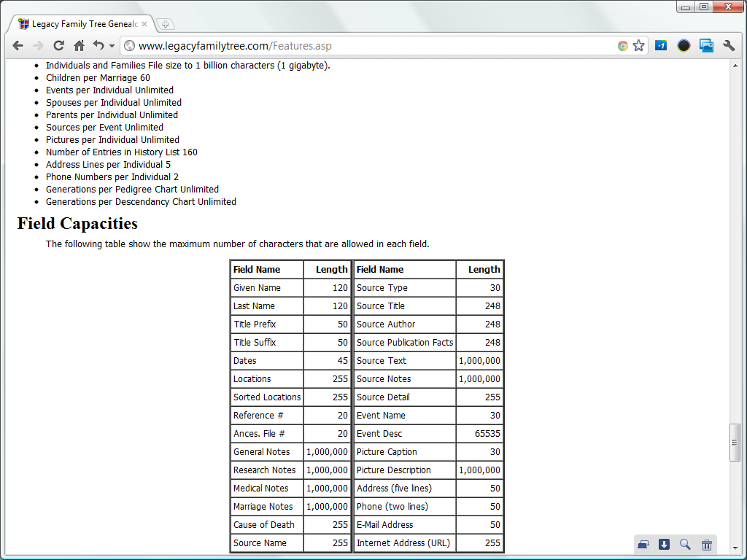Open the dropdown next to undo arrow
The width and height of the screenshot is (747, 560).
[x=112, y=46]
